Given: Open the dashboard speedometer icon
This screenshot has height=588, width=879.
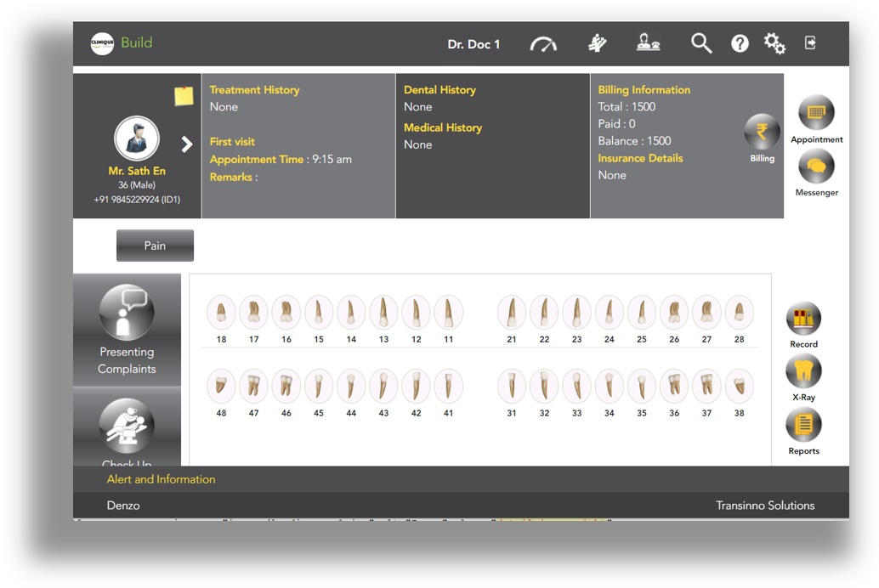Looking at the screenshot, I should [x=543, y=43].
